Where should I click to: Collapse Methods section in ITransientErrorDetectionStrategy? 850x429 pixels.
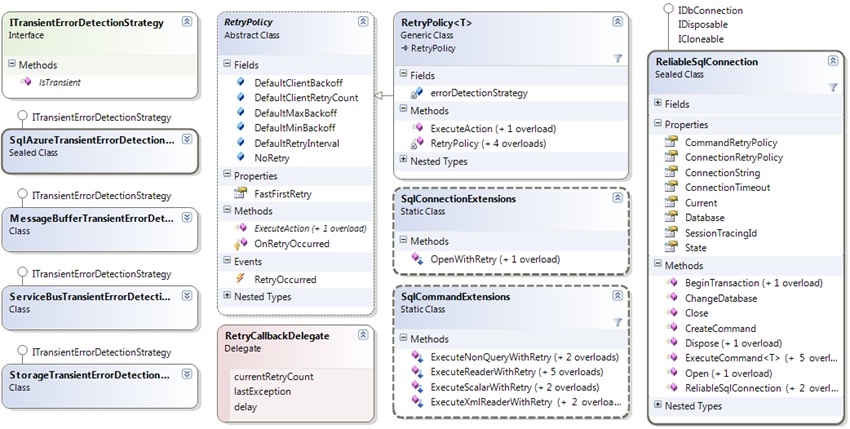12,64
